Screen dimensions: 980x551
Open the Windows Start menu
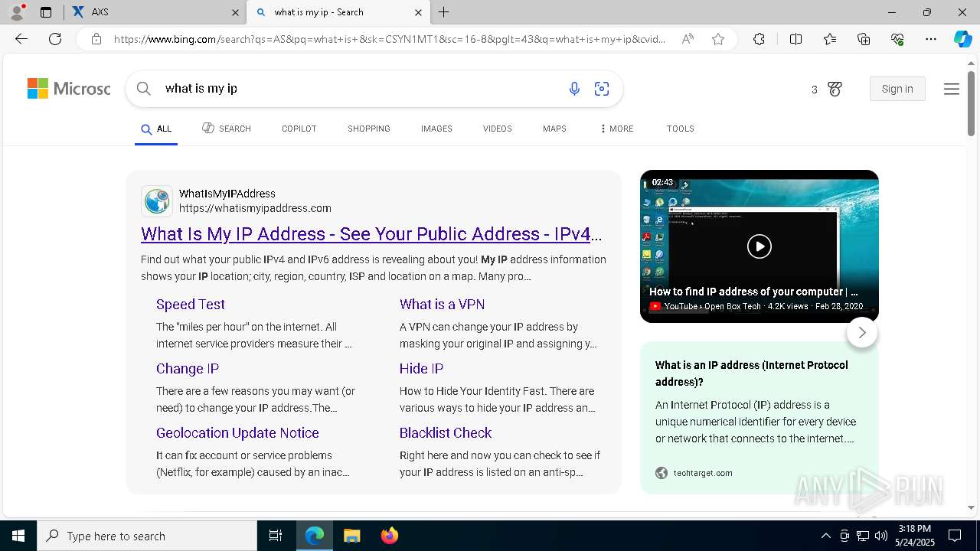click(18, 536)
